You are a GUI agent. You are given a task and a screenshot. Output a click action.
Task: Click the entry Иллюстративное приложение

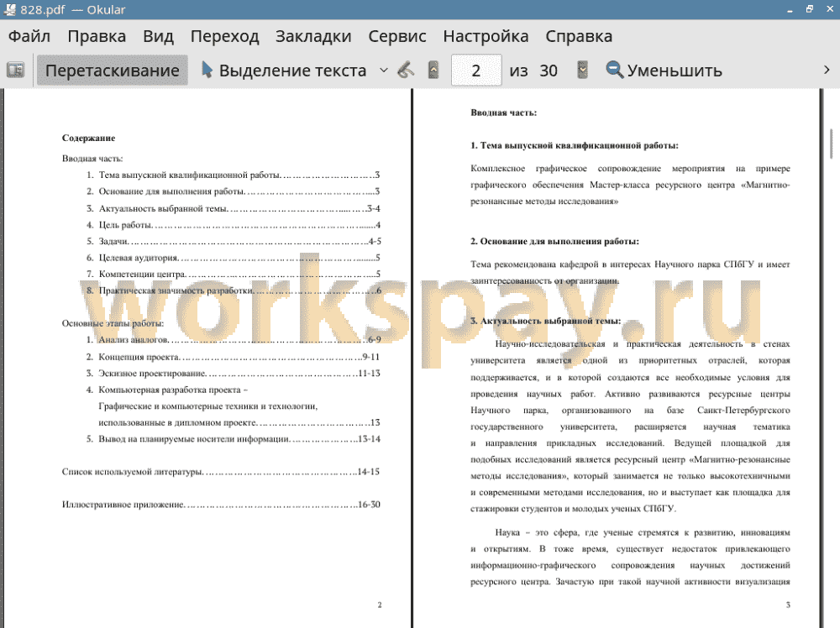(x=221, y=505)
